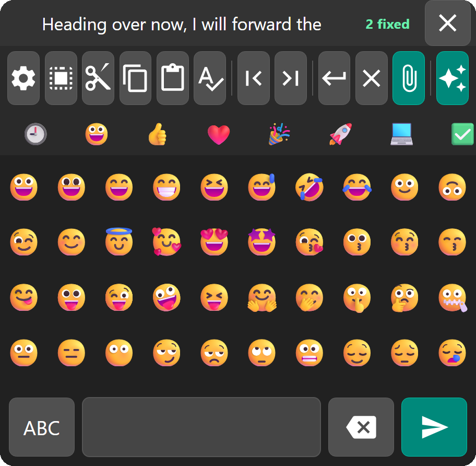Insert heart eyes emoji
The width and height of the screenshot is (476, 466).
(x=214, y=241)
